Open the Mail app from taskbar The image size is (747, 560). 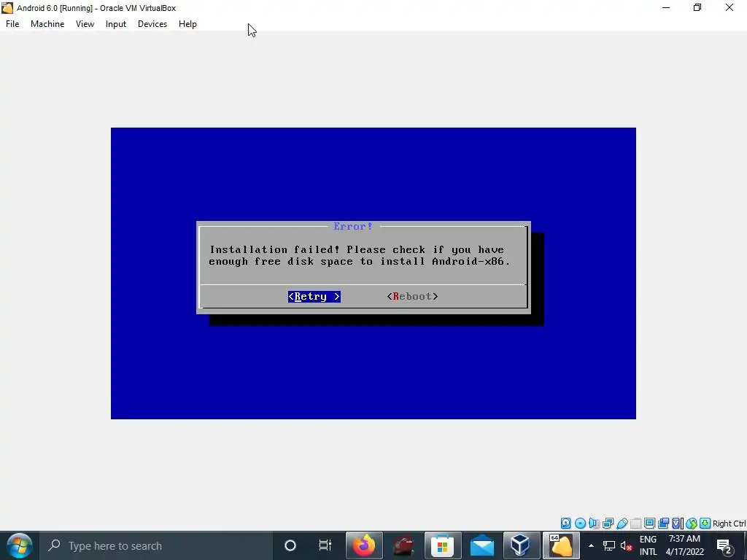pyautogui.click(x=482, y=545)
